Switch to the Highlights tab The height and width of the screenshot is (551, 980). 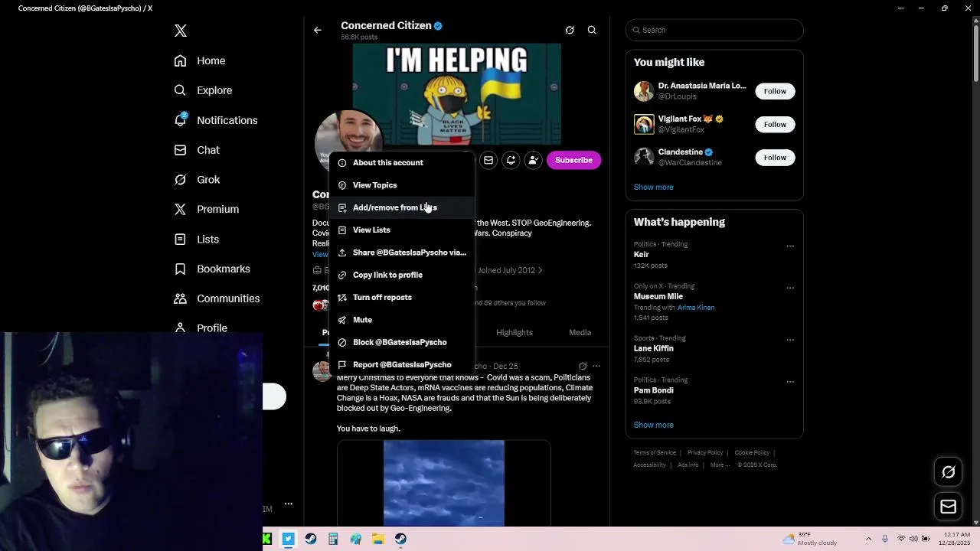(514, 332)
